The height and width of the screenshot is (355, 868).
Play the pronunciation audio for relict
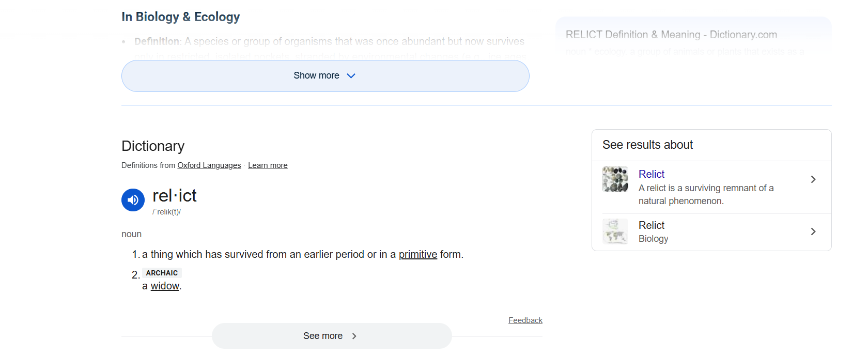point(133,200)
